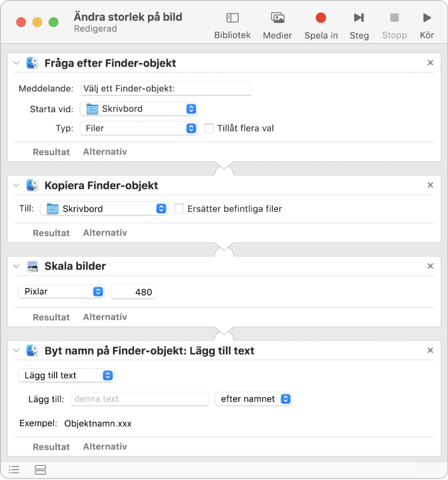This screenshot has height=480, width=448.
Task: Check Ersätter befintliga filer
Action: [179, 209]
